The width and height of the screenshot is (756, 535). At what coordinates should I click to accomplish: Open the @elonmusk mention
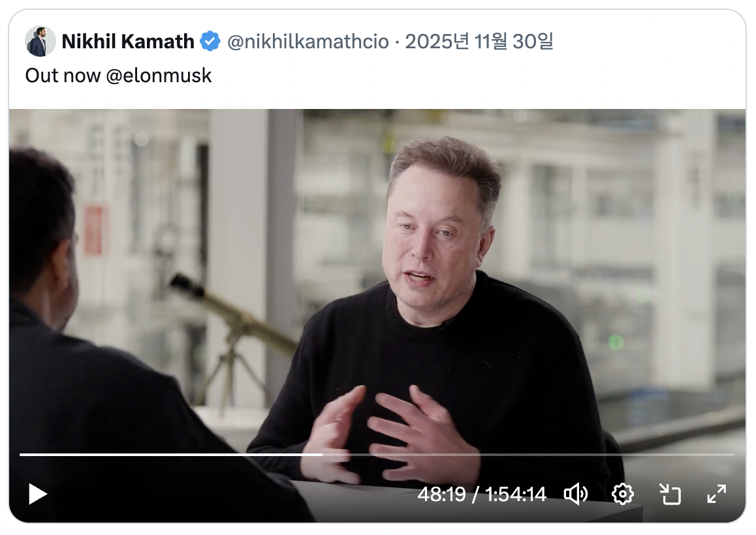(x=159, y=76)
